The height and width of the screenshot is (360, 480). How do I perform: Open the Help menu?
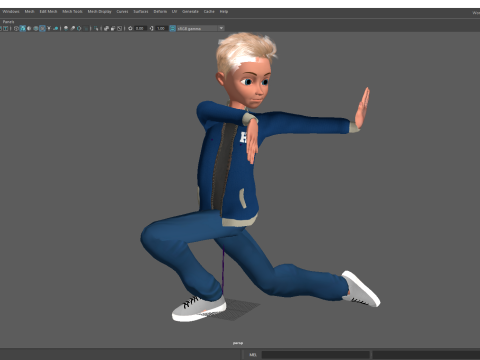(224, 11)
